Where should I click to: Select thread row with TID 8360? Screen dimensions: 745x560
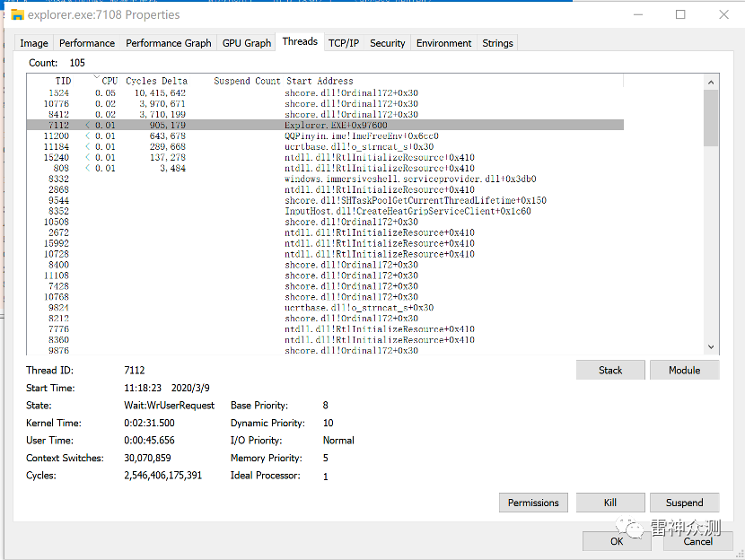click(325, 340)
